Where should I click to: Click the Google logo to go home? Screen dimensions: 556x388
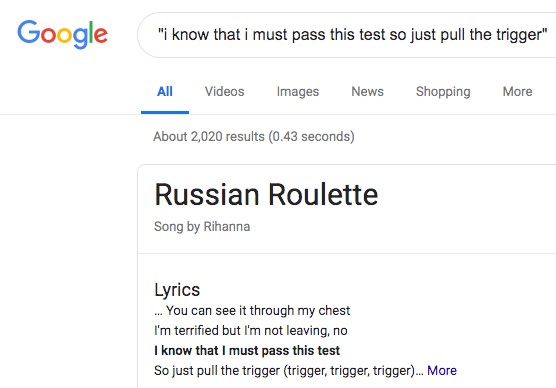62,34
